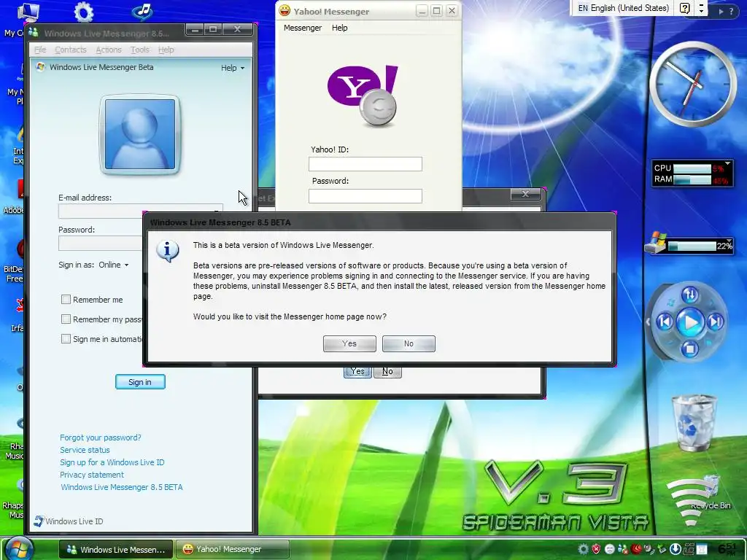Click the CPU RAM meter gadget

692,174
